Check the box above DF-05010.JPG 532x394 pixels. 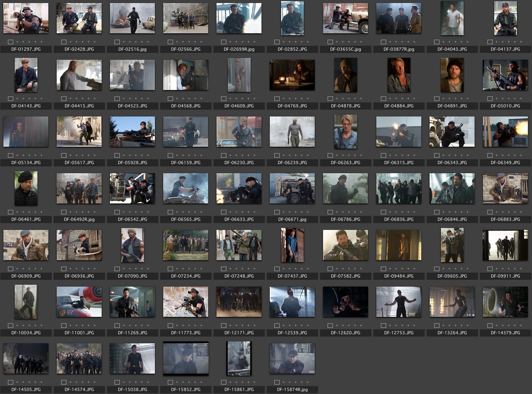click(x=490, y=99)
